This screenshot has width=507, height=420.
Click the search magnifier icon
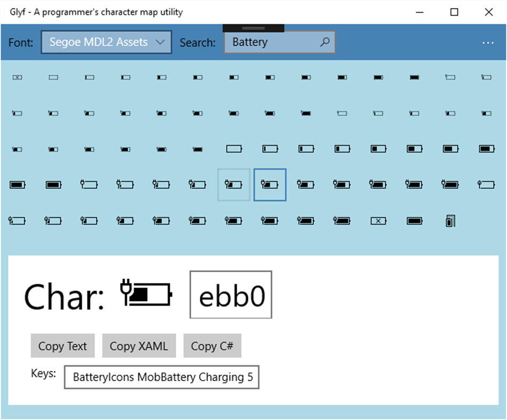(x=325, y=42)
